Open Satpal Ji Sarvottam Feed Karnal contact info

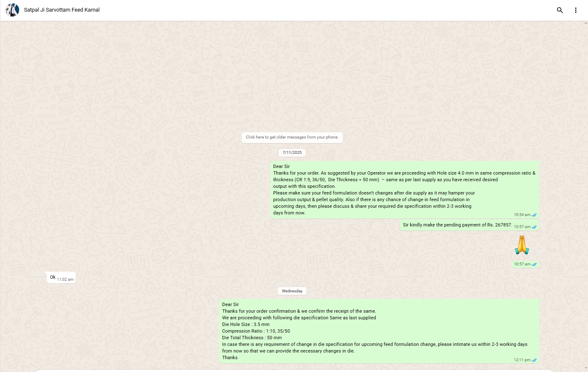(x=62, y=10)
